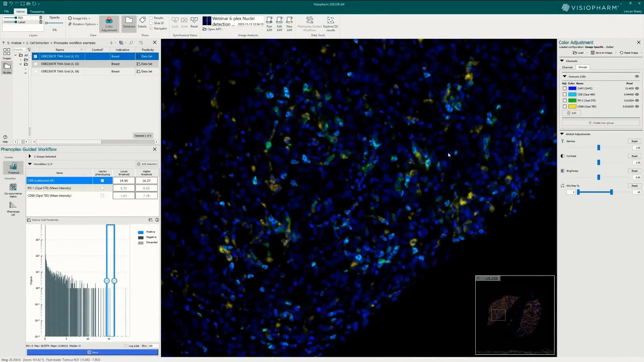Select the Threshold workflow step icon

(13, 168)
